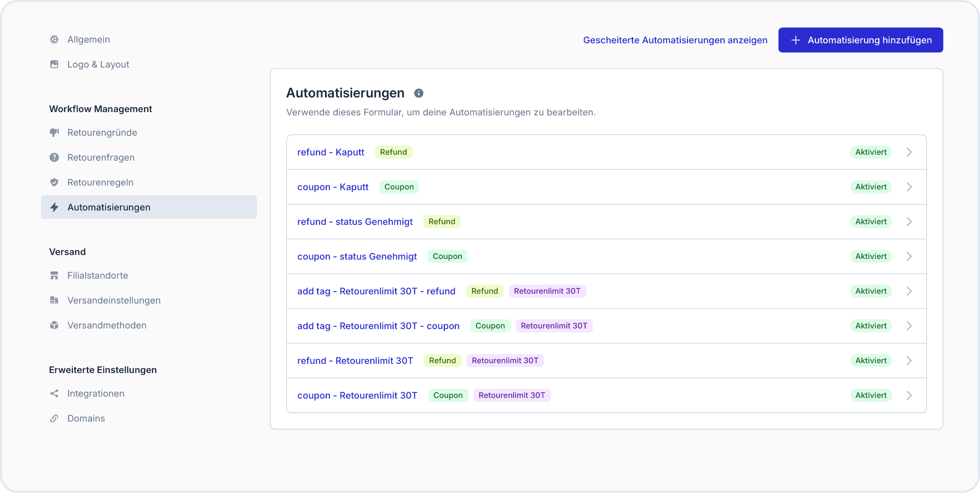Expand the refund - Kaputt row chevron
The image size is (980, 493).
coord(909,152)
